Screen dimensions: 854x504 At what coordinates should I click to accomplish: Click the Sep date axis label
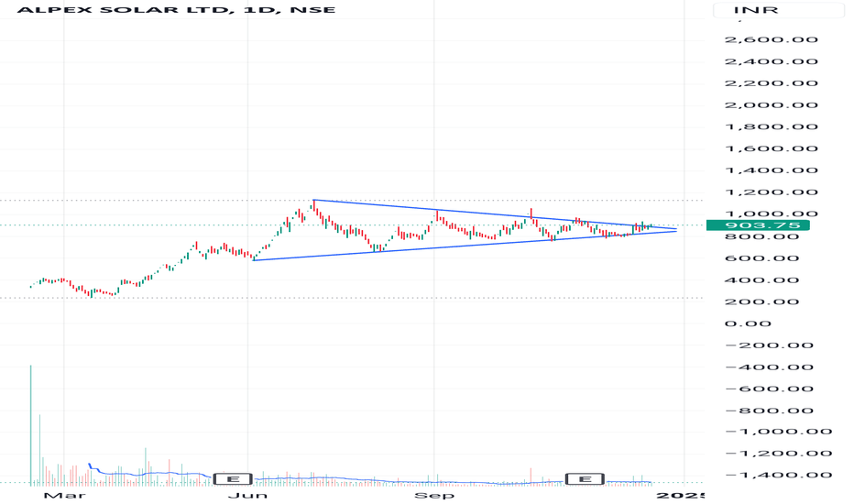(x=434, y=495)
